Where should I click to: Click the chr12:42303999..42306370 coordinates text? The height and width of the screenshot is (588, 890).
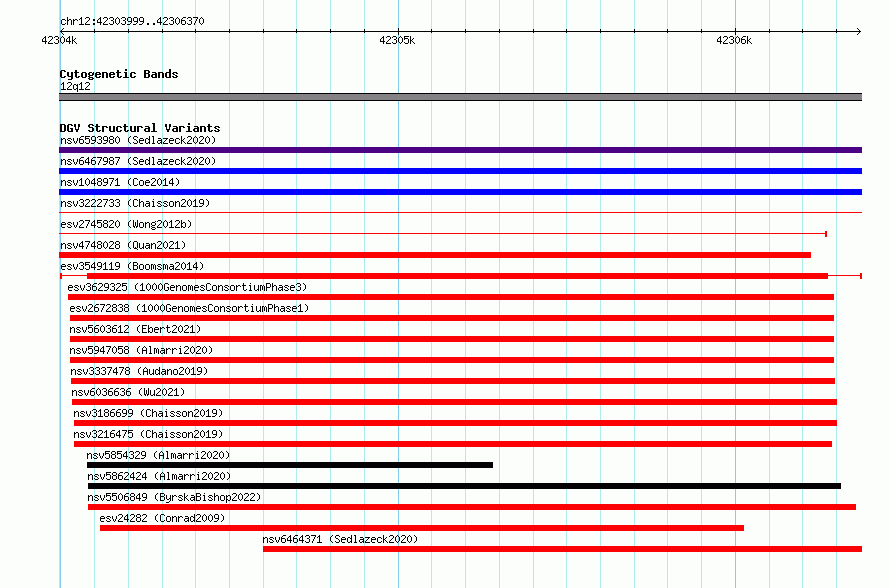(x=132, y=21)
